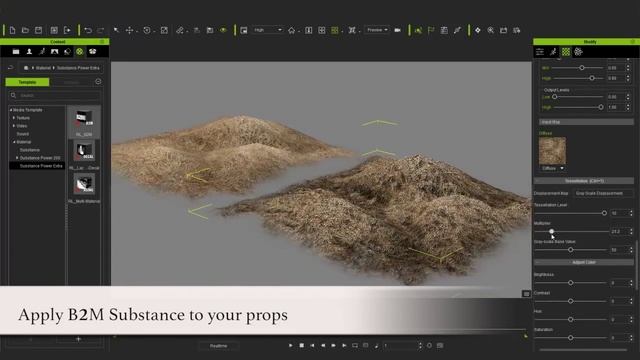Open the Diffuse channel dropdown below the texture
The image size is (640, 360).
pyautogui.click(x=552, y=168)
